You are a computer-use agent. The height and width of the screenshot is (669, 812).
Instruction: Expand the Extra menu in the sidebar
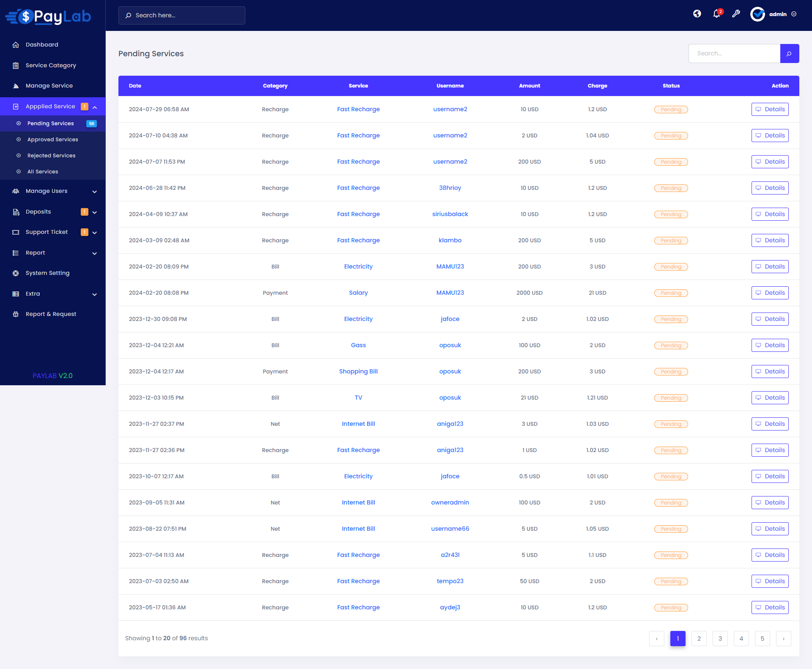[x=95, y=294]
